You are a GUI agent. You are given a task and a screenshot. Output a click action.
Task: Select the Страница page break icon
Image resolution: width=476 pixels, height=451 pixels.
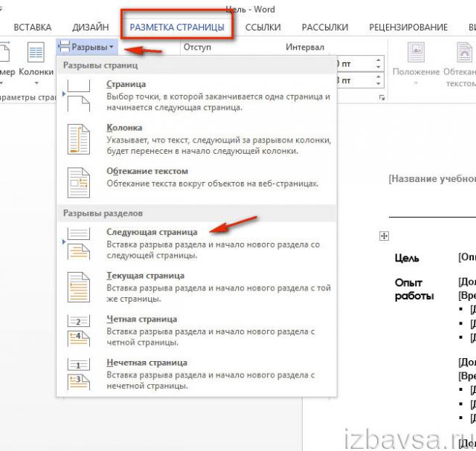pyautogui.click(x=79, y=96)
